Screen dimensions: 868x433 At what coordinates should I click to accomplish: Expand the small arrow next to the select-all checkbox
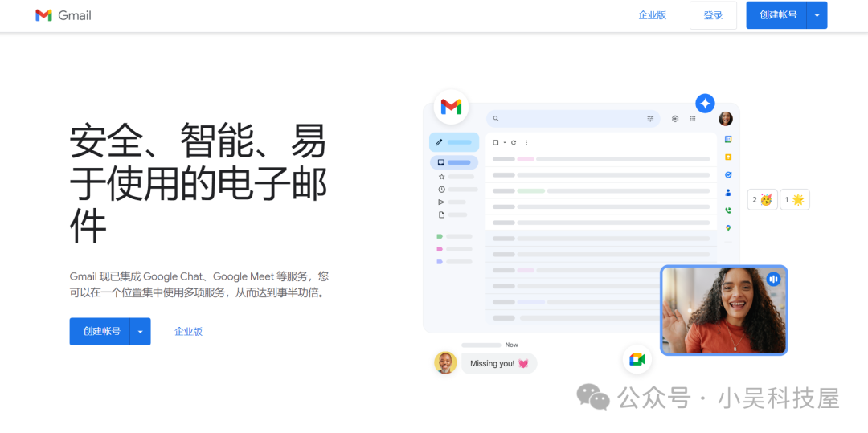(x=504, y=143)
